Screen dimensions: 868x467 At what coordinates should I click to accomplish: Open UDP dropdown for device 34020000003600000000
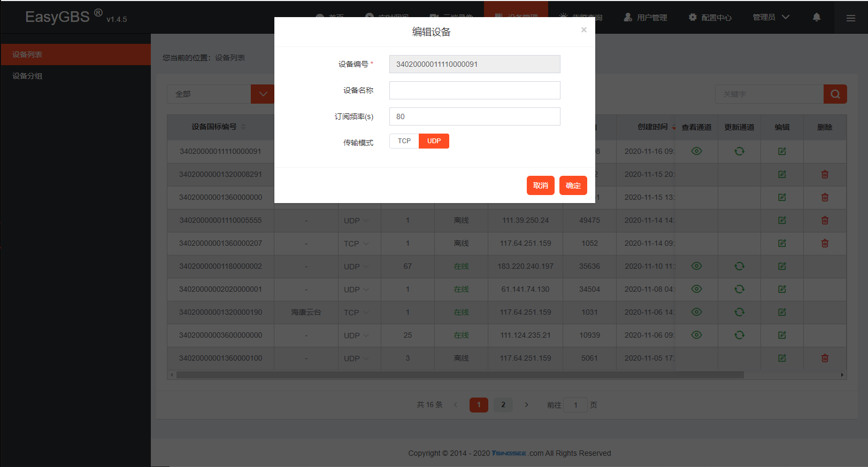click(356, 336)
